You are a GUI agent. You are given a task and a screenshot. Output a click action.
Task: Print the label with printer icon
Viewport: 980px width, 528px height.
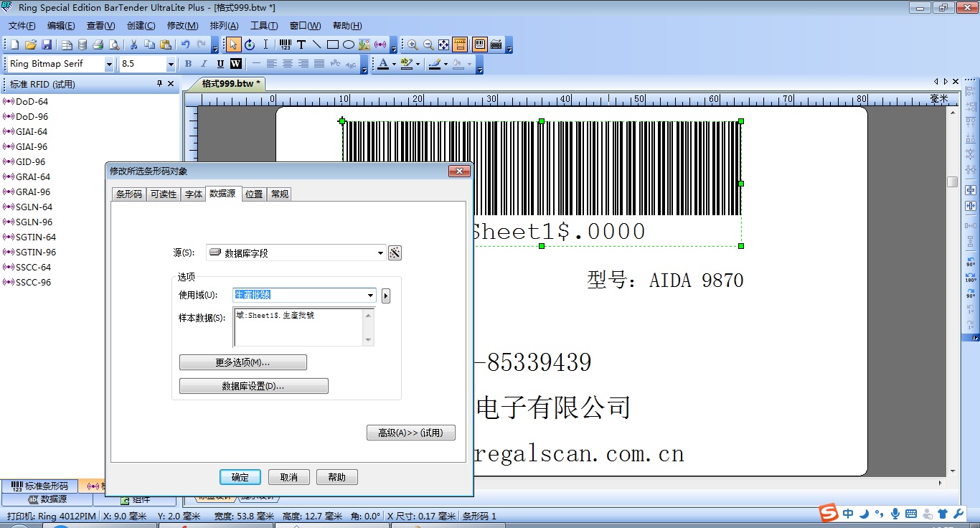(98, 44)
